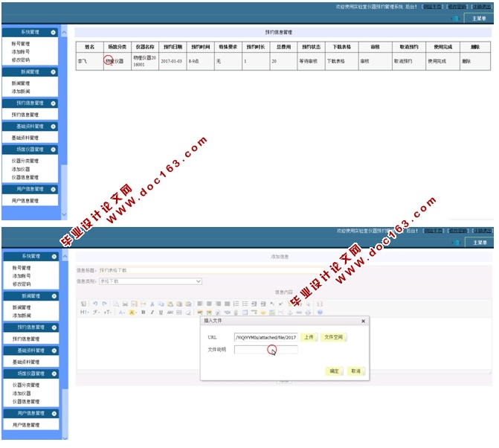Click the align center icon in the editor toolbar
The image size is (499, 448).
209,304
